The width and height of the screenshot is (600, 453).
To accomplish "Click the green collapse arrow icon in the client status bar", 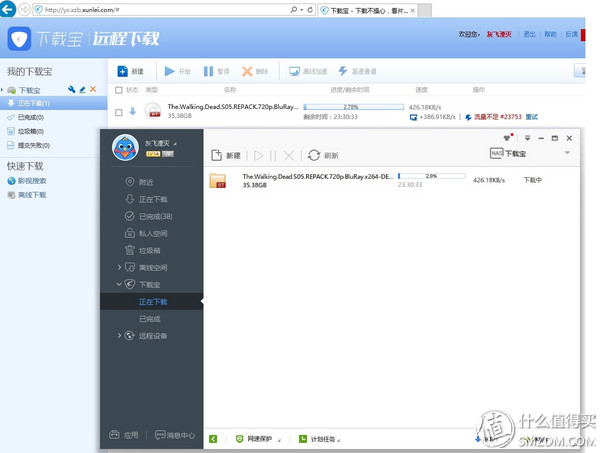I will coord(213,439).
